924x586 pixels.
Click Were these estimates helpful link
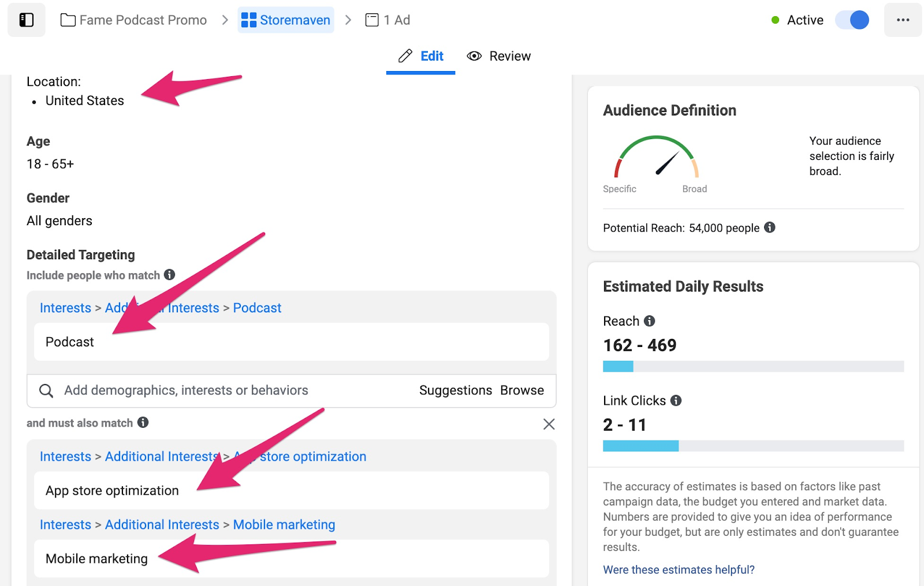coord(679,570)
